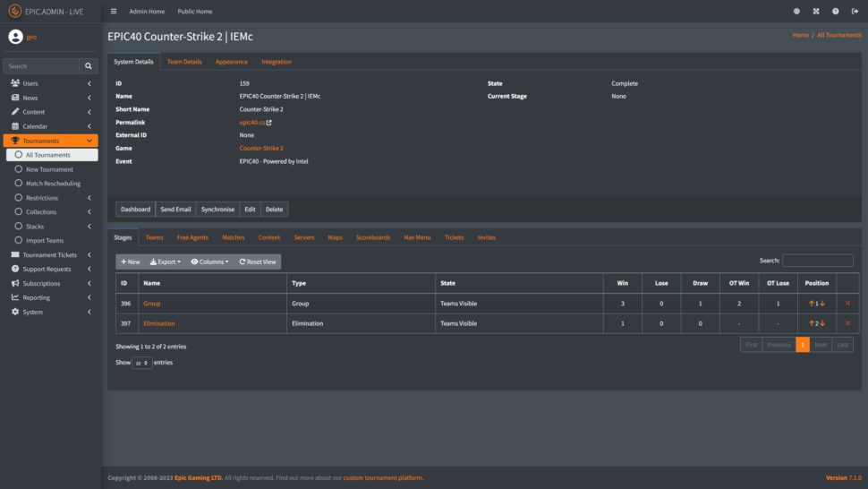868x489 pixels.
Task: Open Users section in sidebar
Action: click(50, 83)
